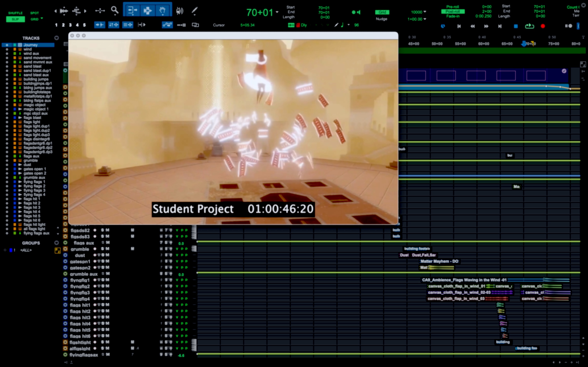Image resolution: width=588 pixels, height=367 pixels.
Task: Open toolbar options menu at top right
Action: click(584, 5)
